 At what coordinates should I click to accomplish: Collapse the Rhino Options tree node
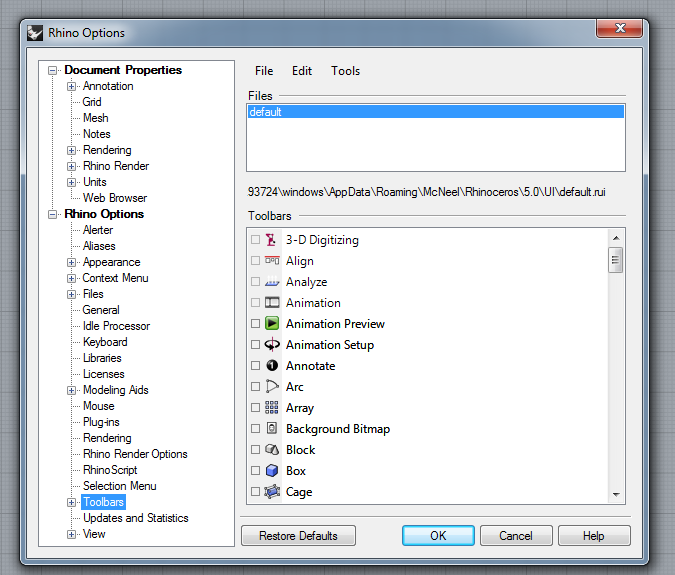point(53,214)
